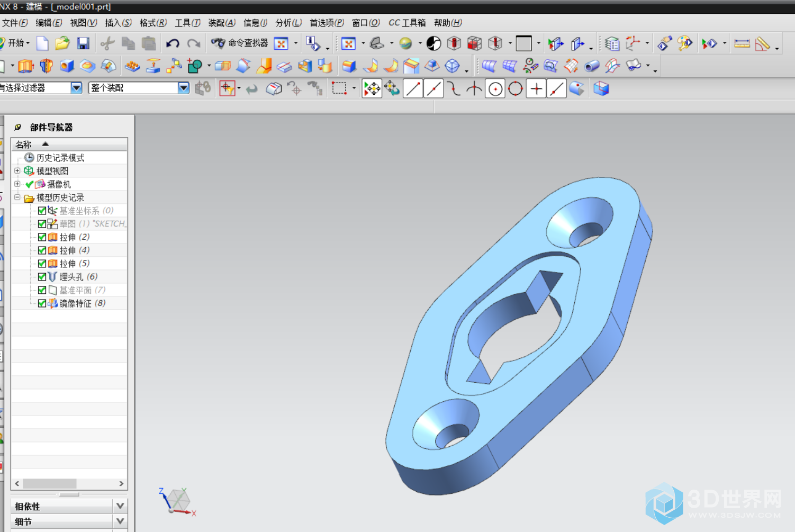
Task: Click the WCS orientation axes icon
Action: [x=633, y=43]
